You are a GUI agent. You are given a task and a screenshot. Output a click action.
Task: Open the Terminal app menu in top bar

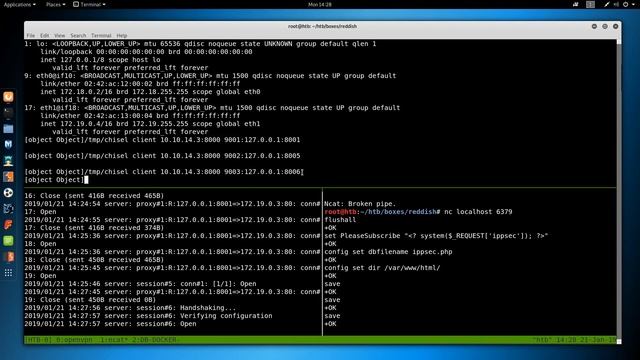coord(89,4)
